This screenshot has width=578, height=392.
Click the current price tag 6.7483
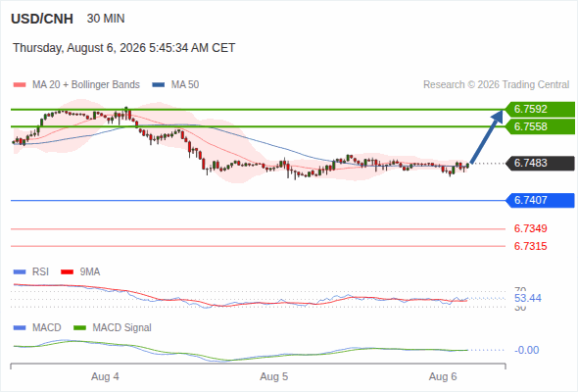click(540, 163)
